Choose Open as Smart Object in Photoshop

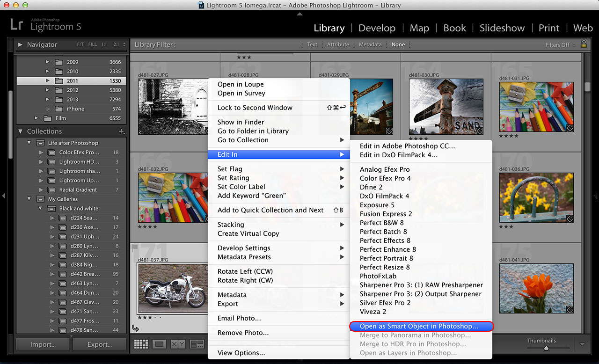419,326
